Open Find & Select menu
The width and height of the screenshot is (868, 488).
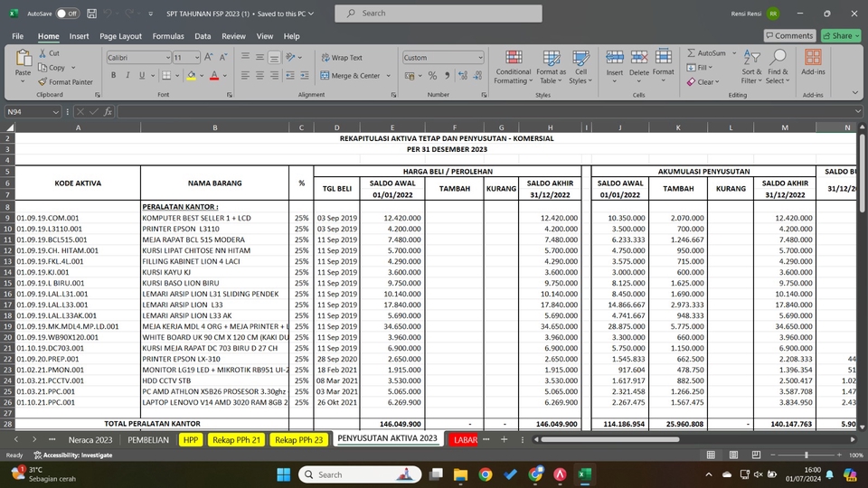(778, 67)
